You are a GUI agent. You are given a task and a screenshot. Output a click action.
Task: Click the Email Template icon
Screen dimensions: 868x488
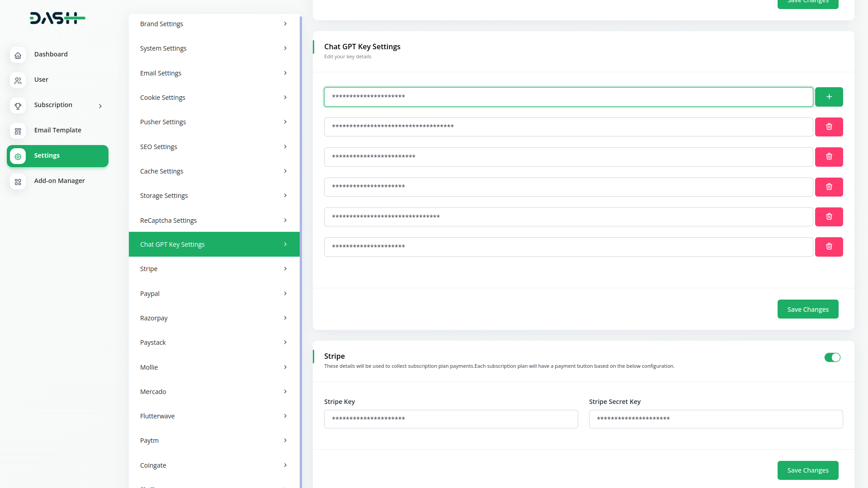pos(18,131)
